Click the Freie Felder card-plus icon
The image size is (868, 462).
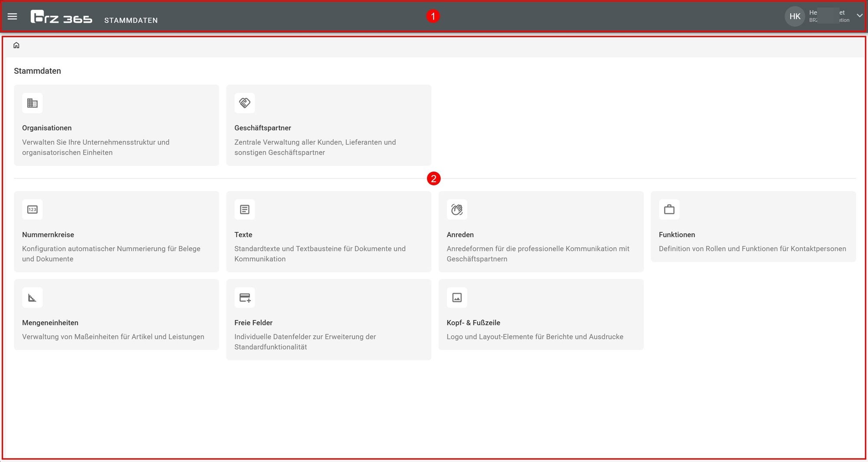[245, 298]
